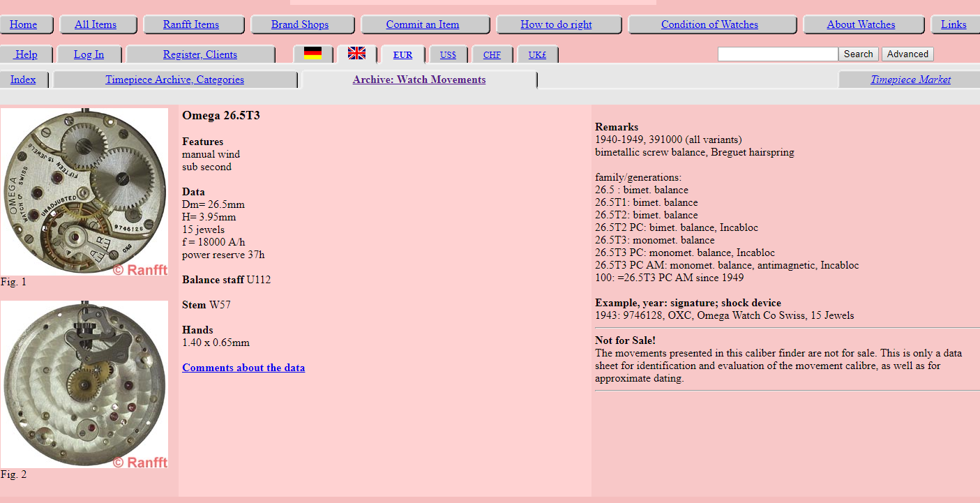Viewport: 980px width, 503px height.
Task: Select Balance staff U112 line
Action: pyautogui.click(x=227, y=280)
